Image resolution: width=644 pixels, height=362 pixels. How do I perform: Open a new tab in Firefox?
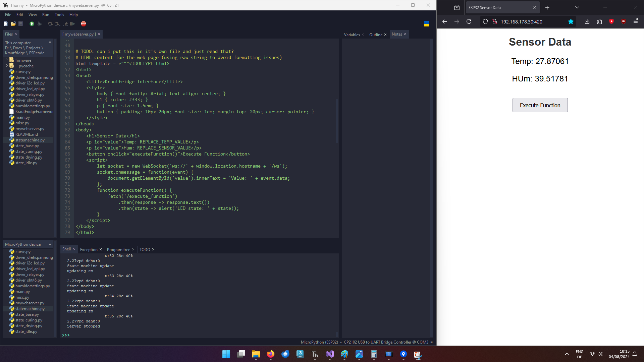point(547,7)
